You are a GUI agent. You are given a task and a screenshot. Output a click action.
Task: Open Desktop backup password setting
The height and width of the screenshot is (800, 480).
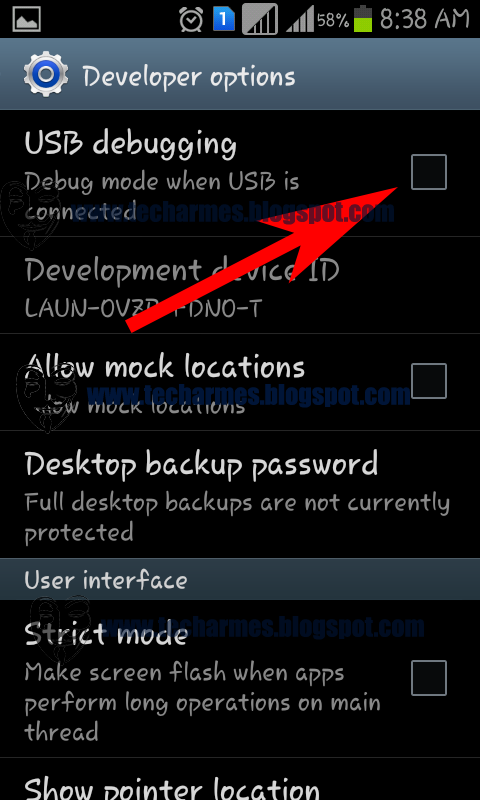pos(240,494)
